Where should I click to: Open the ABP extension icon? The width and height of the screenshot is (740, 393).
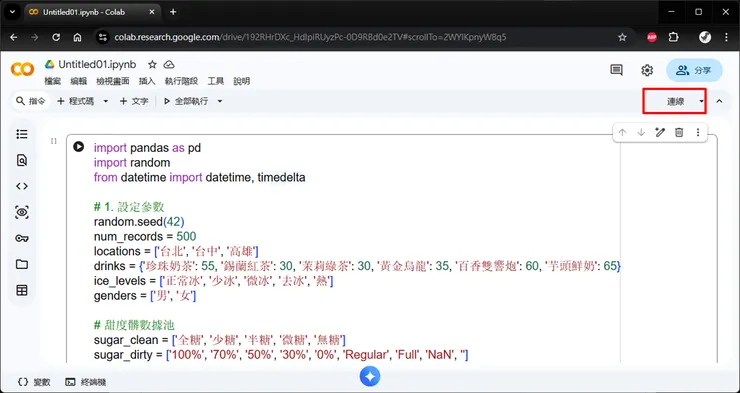(652, 37)
